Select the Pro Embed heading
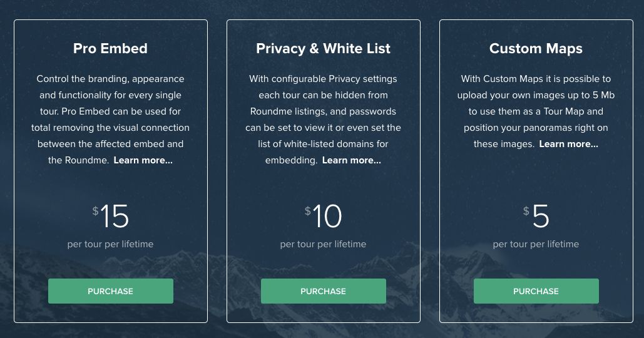The image size is (644, 338). click(111, 48)
